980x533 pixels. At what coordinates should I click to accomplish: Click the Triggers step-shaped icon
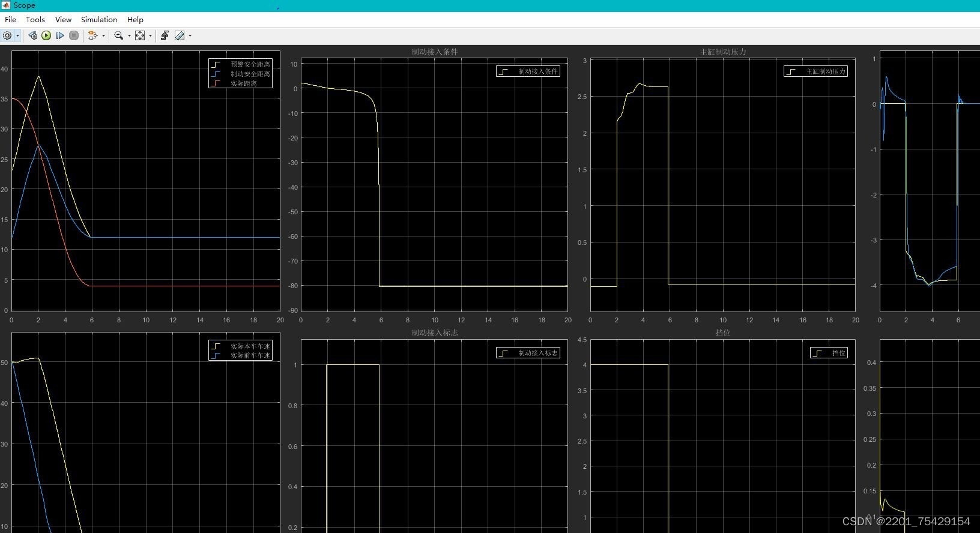click(x=165, y=35)
